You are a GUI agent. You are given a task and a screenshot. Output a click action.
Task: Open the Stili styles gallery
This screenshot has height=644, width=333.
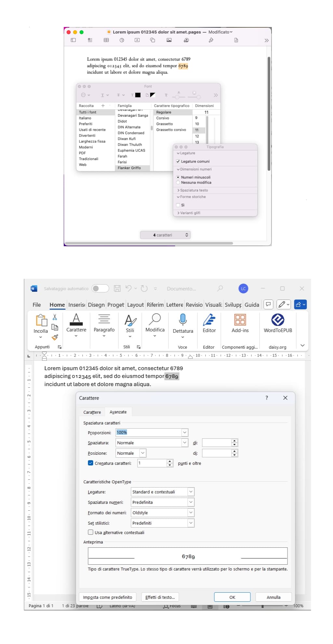(x=130, y=321)
